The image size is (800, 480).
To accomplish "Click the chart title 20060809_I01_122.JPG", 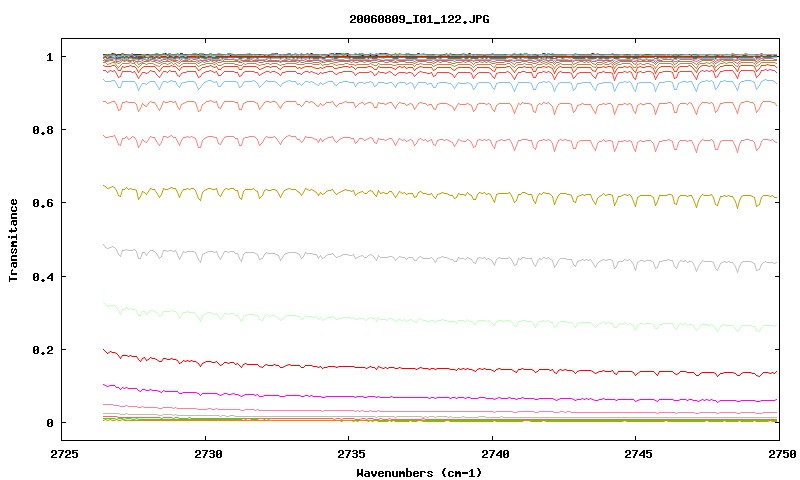I will [x=419, y=19].
